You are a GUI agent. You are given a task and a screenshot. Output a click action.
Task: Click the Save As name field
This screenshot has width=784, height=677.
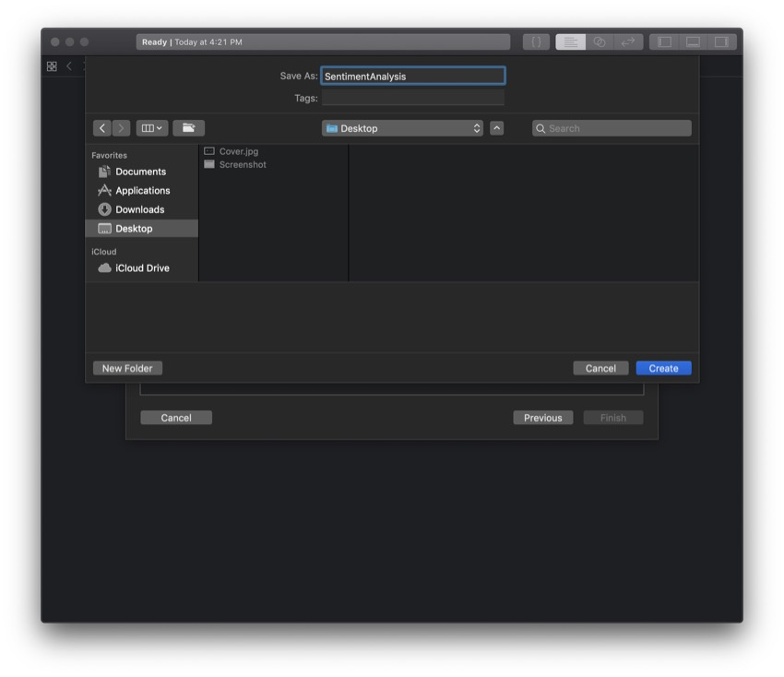click(x=413, y=76)
